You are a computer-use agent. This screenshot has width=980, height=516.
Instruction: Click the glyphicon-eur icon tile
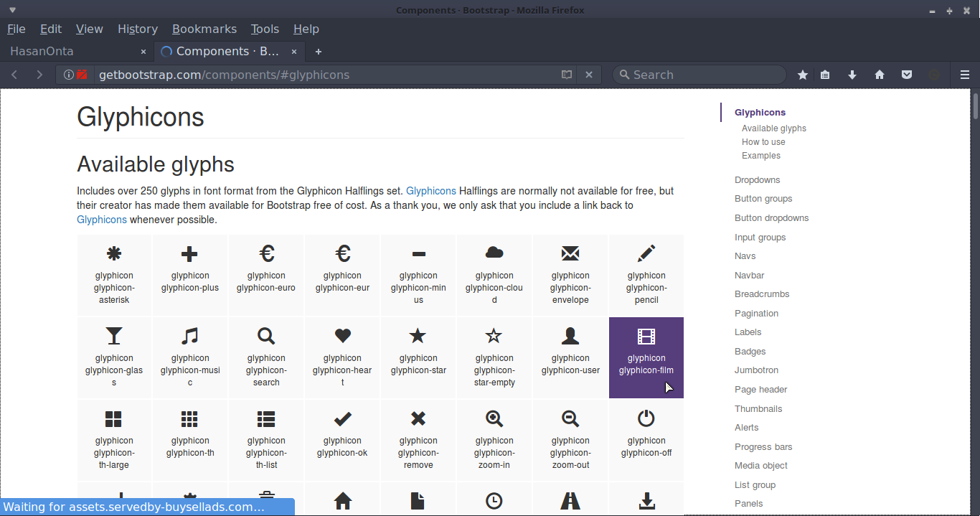tap(342, 275)
